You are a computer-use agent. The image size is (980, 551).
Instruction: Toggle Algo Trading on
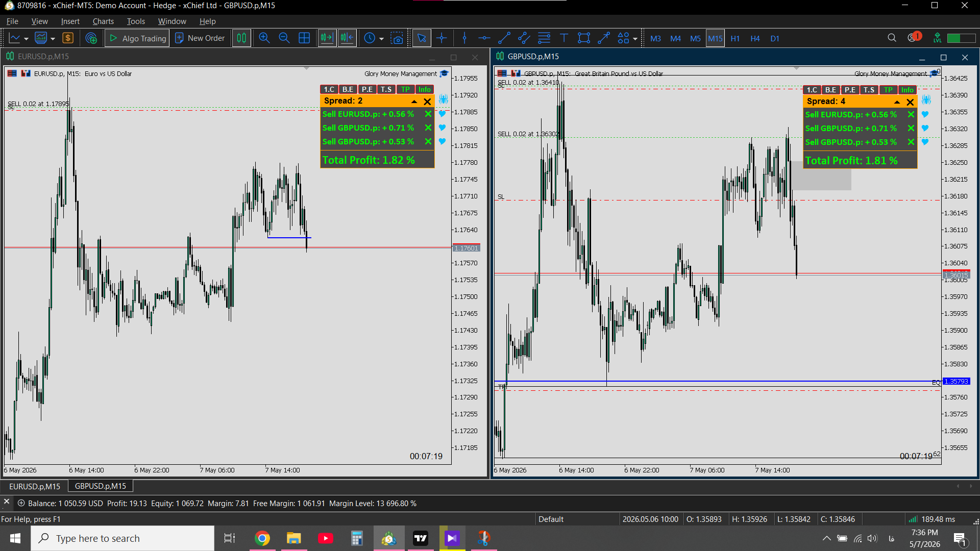(137, 38)
